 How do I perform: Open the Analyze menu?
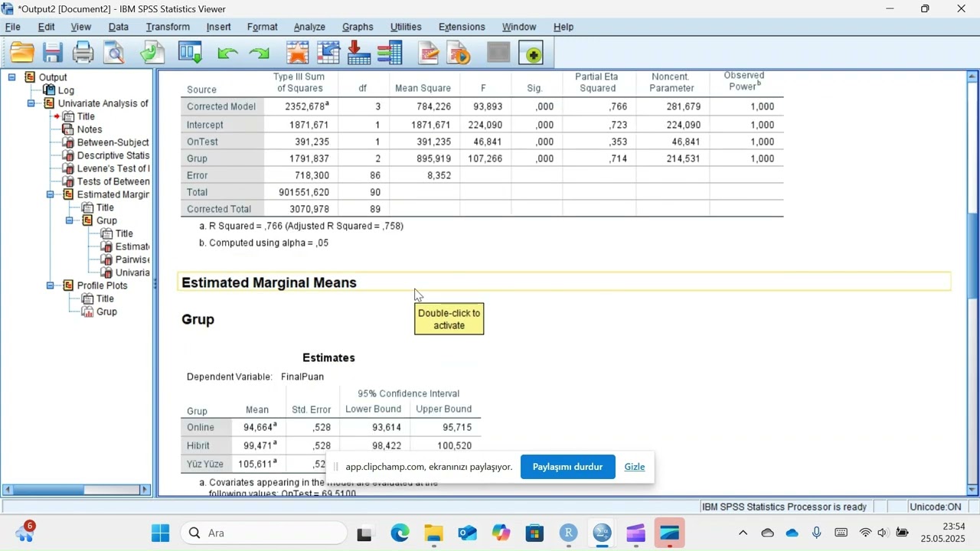309,27
